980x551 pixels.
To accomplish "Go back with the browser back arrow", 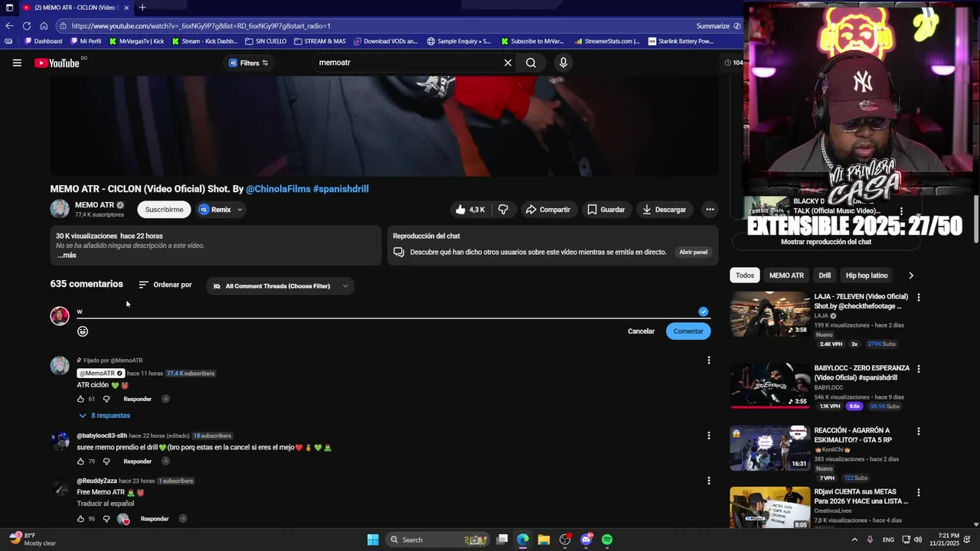I will [9, 25].
